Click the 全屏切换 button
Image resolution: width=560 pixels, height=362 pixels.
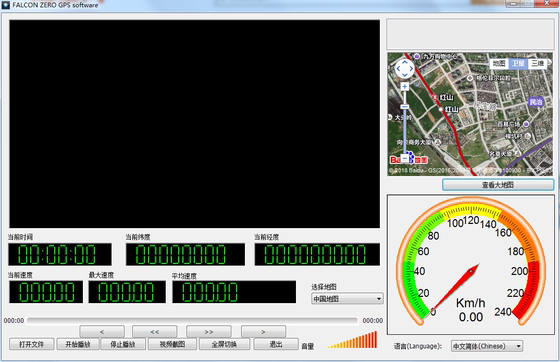(224, 344)
